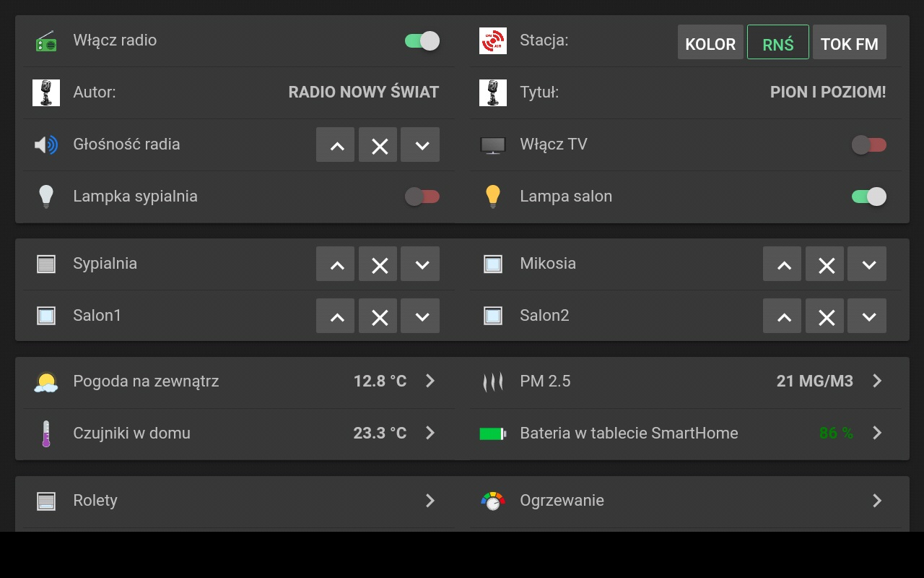
Task: Click the gauge icon beside Ogrzewanie
Action: [x=493, y=501]
